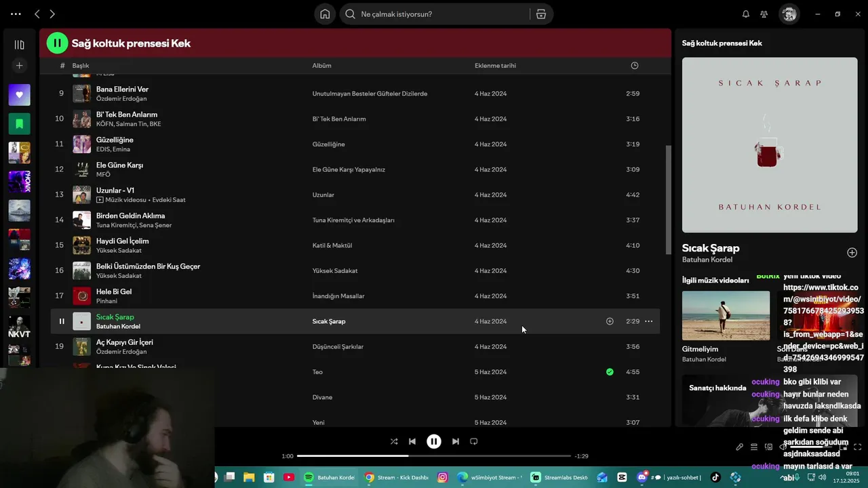Create a new playlist with the plus icon

click(x=19, y=66)
